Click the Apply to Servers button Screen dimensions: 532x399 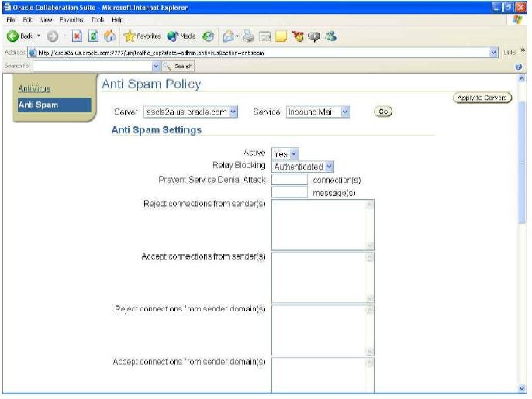click(x=482, y=98)
